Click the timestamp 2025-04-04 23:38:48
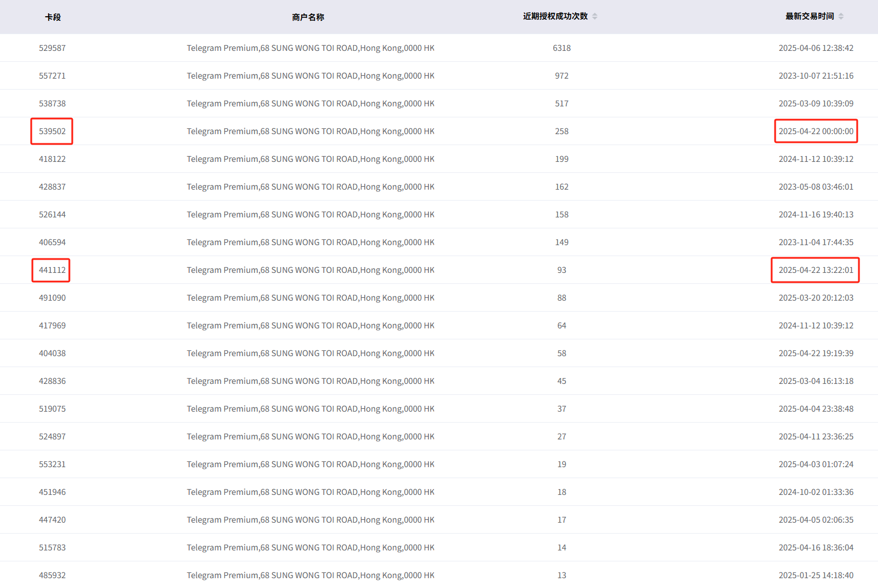The height and width of the screenshot is (588, 878). (816, 409)
